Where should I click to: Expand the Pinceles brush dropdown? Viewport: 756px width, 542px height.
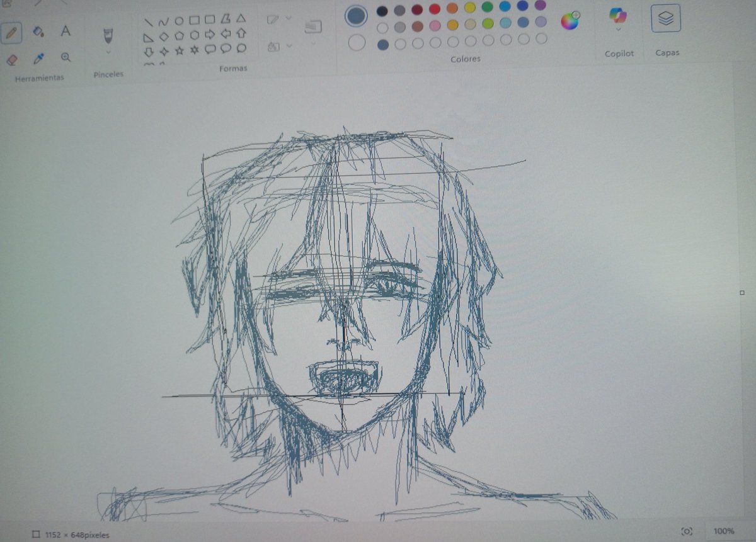pyautogui.click(x=108, y=52)
